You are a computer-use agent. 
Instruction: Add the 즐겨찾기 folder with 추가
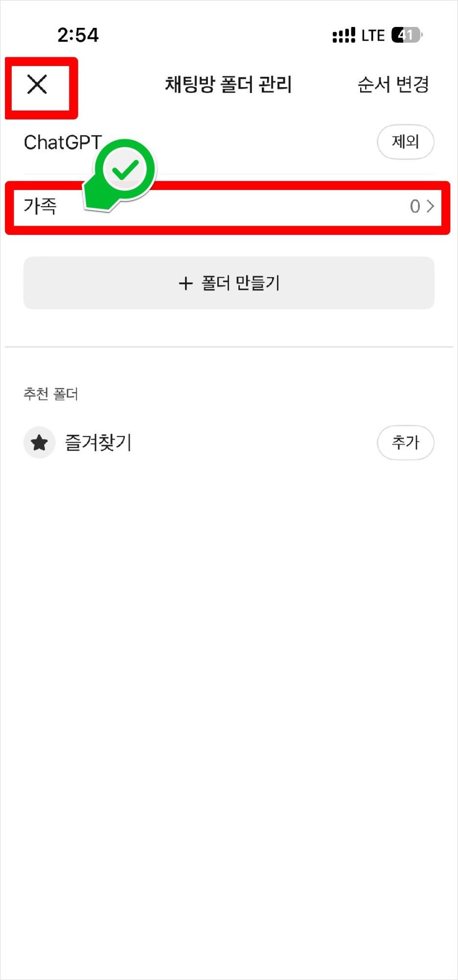tap(405, 443)
